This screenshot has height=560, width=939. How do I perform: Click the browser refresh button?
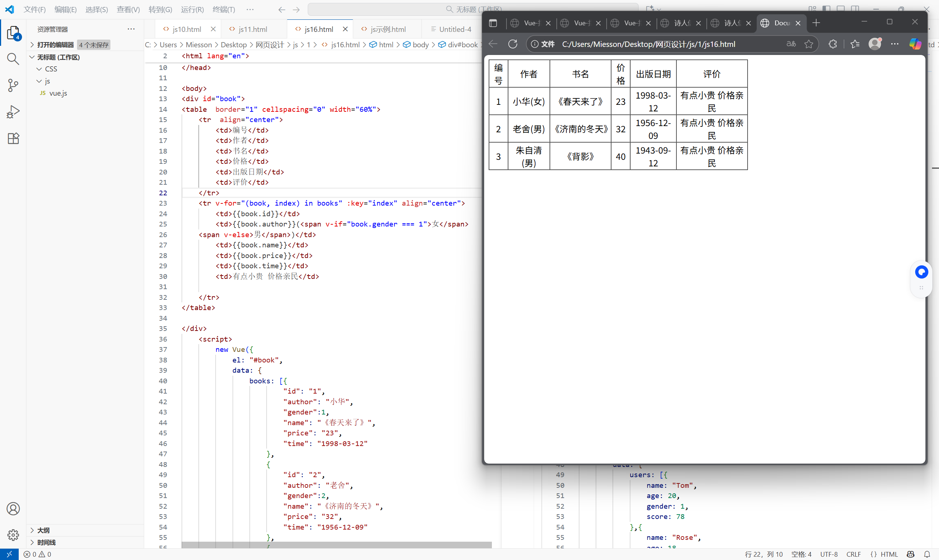tap(512, 44)
